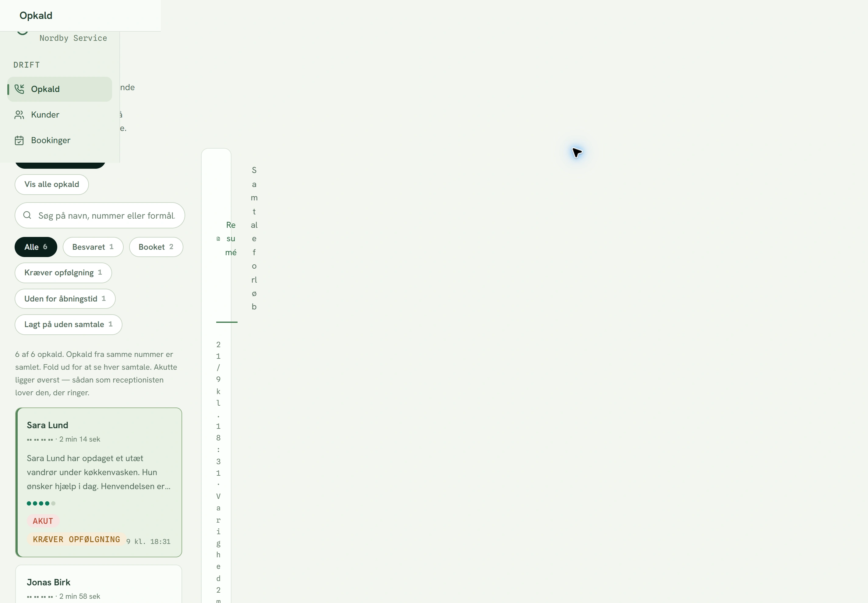Filter by Lagt på uden samtale

pyautogui.click(x=69, y=325)
